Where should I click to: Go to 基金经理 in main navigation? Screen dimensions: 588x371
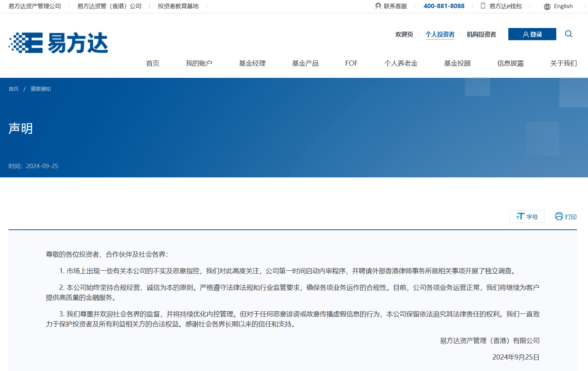pyautogui.click(x=252, y=63)
